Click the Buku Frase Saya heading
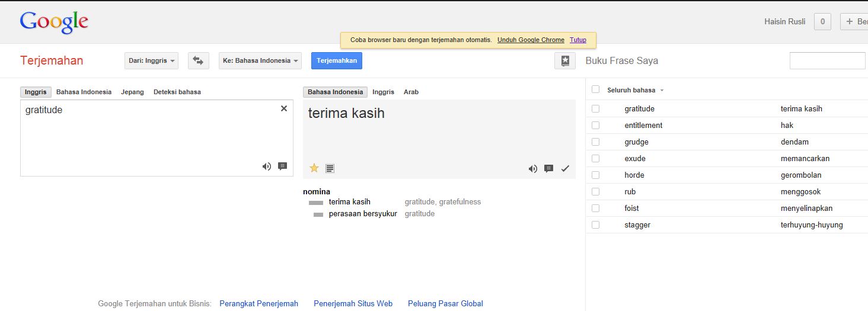 tap(621, 60)
